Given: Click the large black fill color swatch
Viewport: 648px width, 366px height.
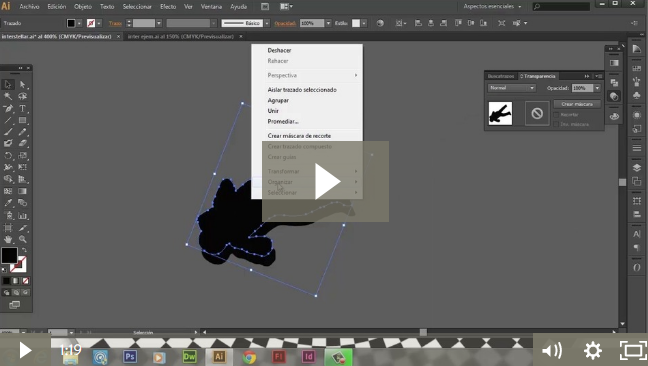Looking at the screenshot, I should point(9,255).
